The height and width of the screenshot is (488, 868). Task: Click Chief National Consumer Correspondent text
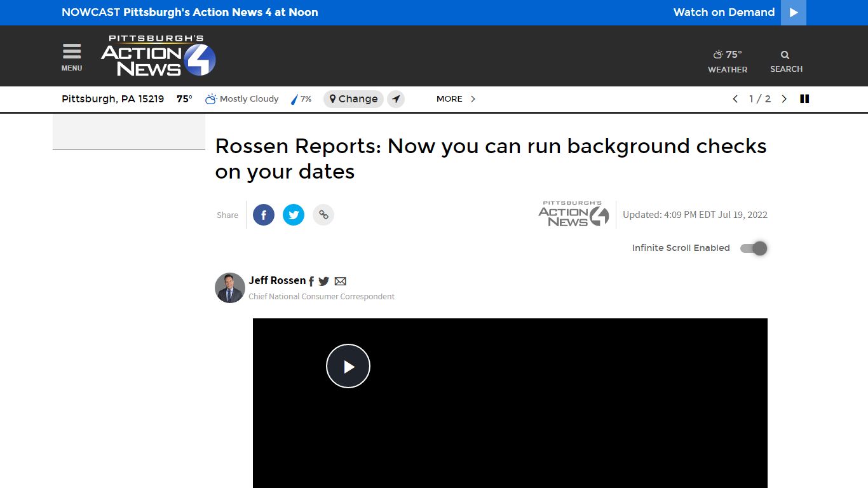322,297
